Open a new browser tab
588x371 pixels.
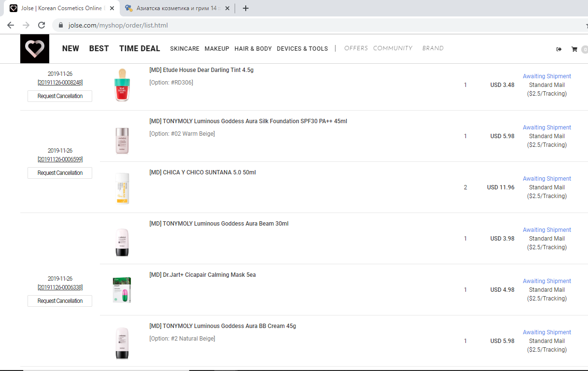click(245, 8)
